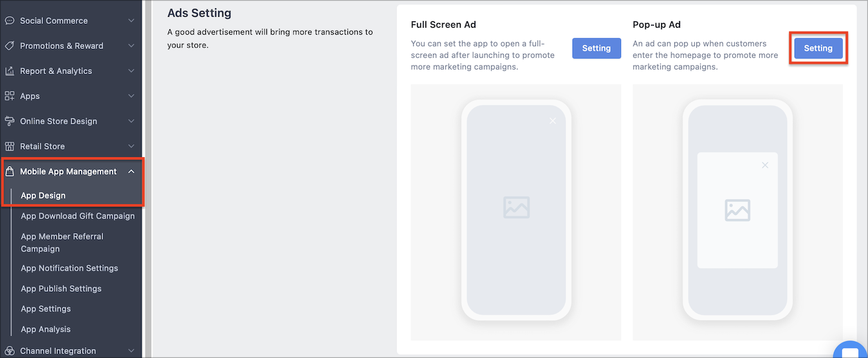Click Promotions & Reward menu label
Image resolution: width=868 pixels, height=358 pixels.
[62, 46]
